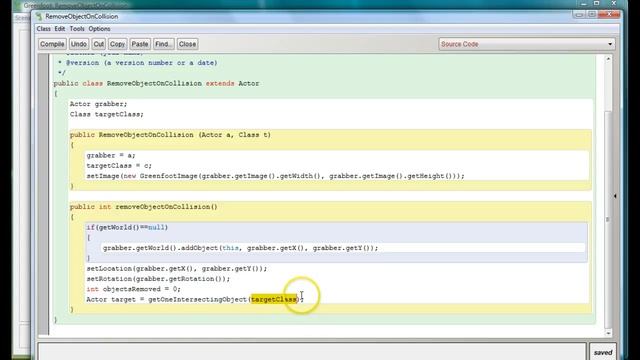Image resolution: width=640 pixels, height=360 pixels.
Task: Open the Options menu
Action: [99, 29]
